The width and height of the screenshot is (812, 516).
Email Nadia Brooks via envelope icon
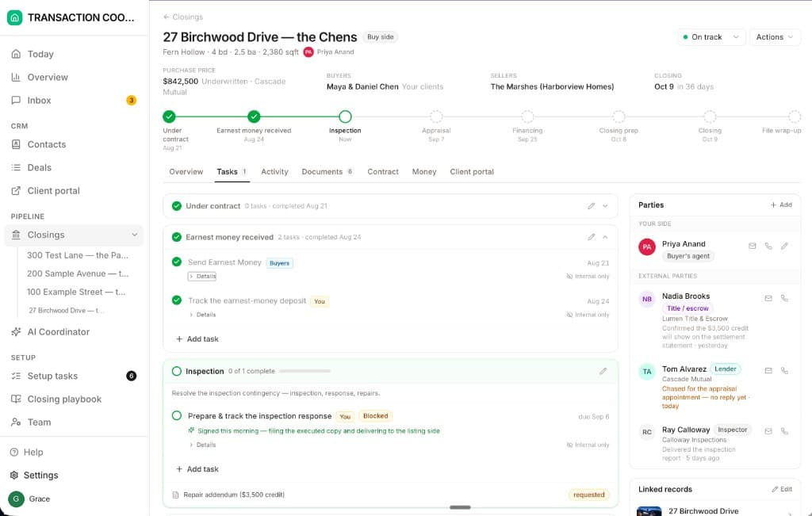click(x=768, y=298)
